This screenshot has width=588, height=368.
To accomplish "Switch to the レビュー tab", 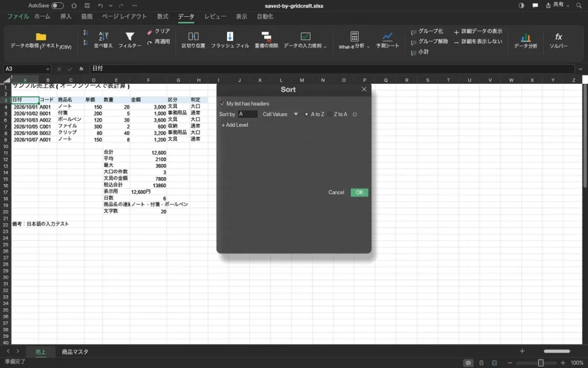I will [x=215, y=17].
